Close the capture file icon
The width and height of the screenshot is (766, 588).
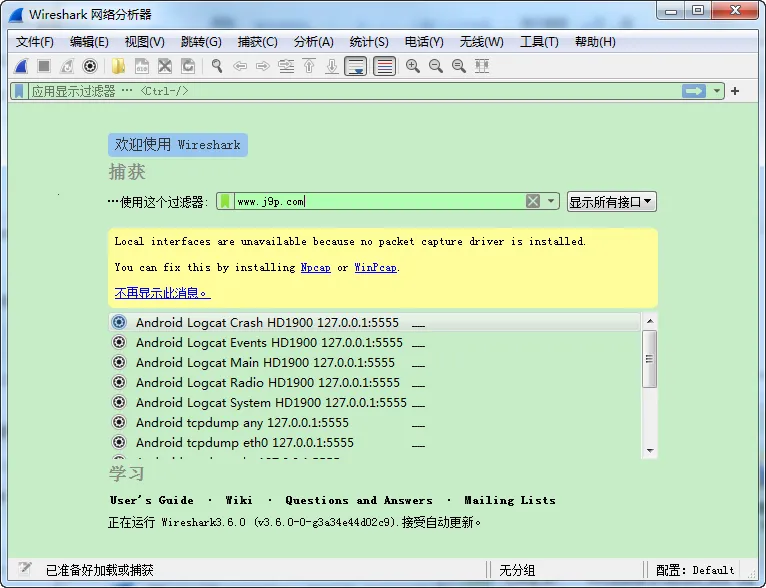click(x=165, y=66)
